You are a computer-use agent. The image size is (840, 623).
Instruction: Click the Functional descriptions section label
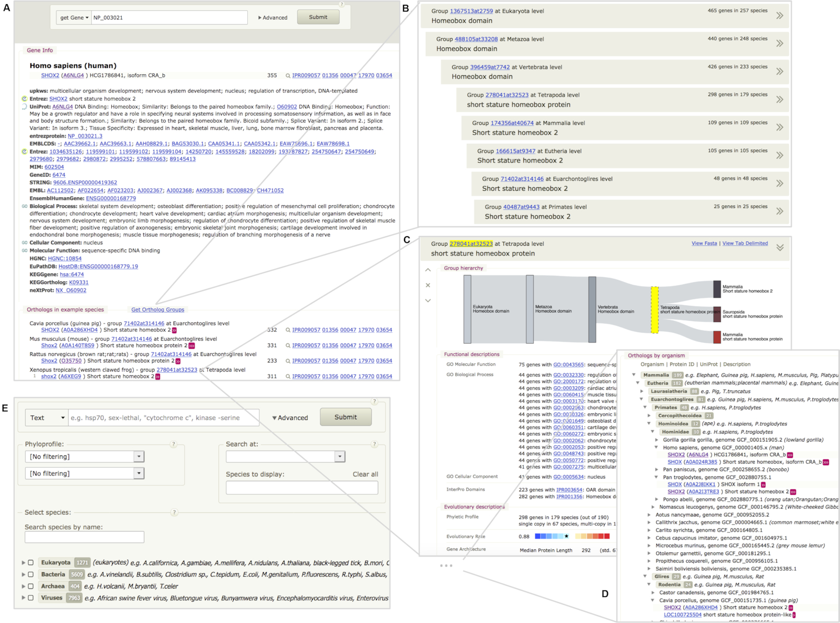472,354
